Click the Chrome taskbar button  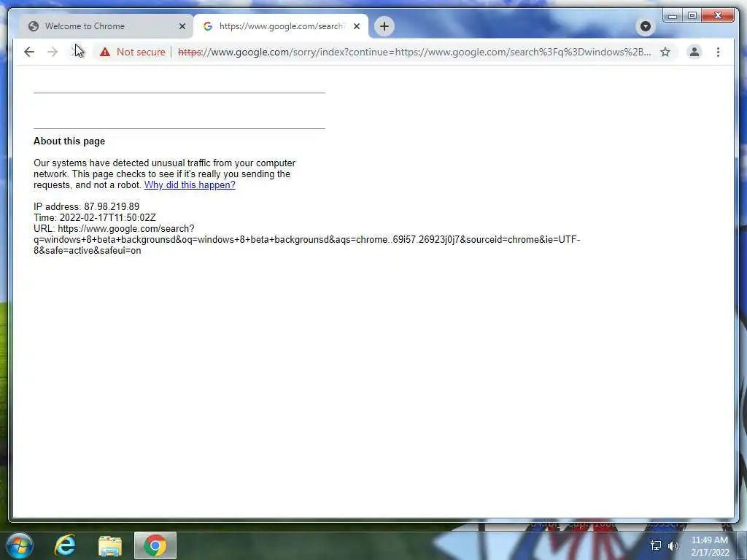pos(155,545)
